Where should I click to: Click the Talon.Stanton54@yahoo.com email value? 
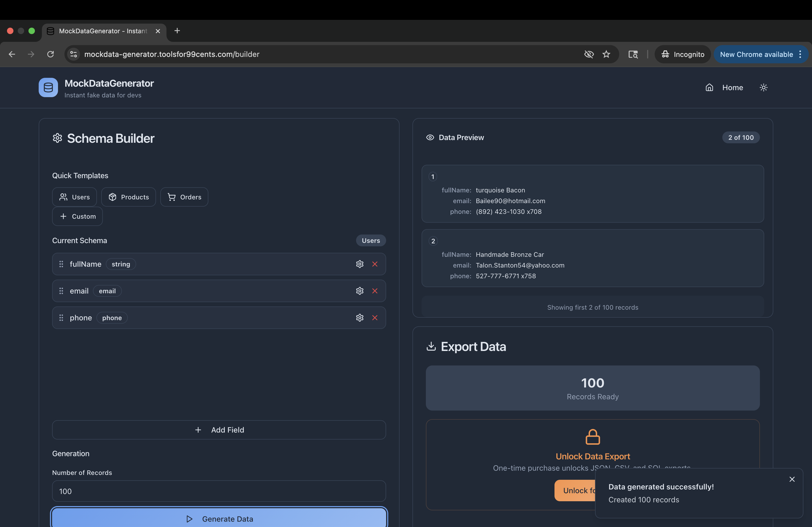[x=520, y=265]
